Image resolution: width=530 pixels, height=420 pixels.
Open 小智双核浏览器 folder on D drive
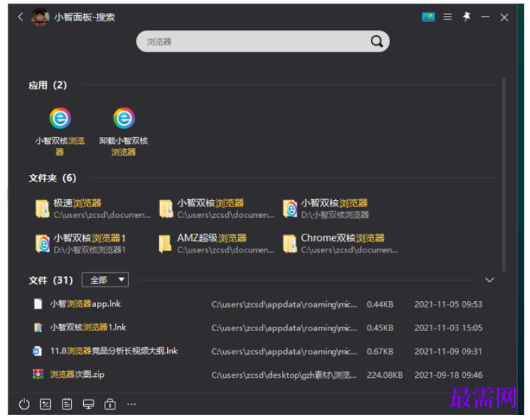[326, 209]
